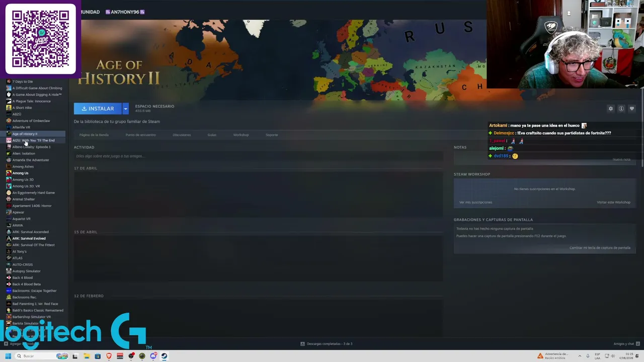Viewport: 644px width, 362px height.
Task: Click the Back 4 Blood game icon
Action: click(9, 278)
